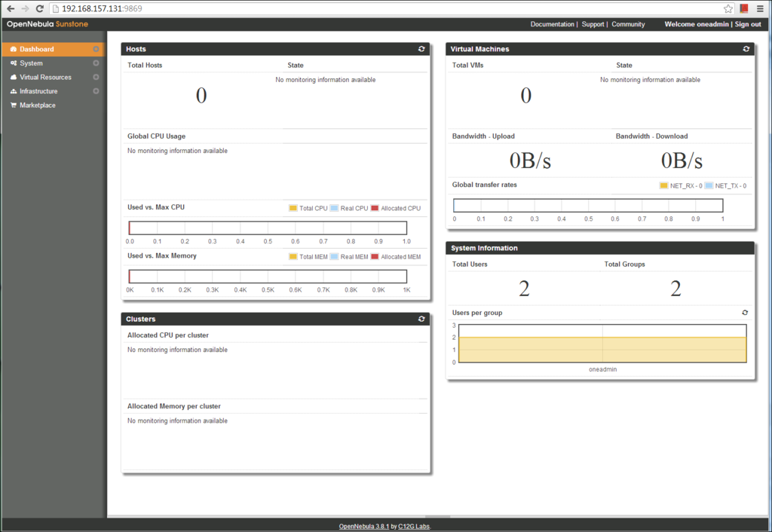Click the Virtual Machines panel title
The image size is (772, 532).
479,49
